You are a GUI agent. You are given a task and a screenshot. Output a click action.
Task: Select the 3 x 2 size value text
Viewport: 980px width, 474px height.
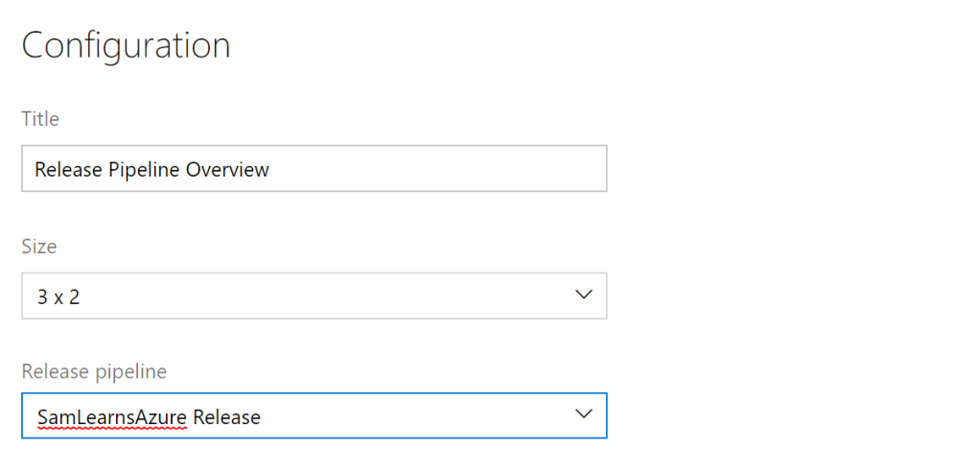point(58,296)
